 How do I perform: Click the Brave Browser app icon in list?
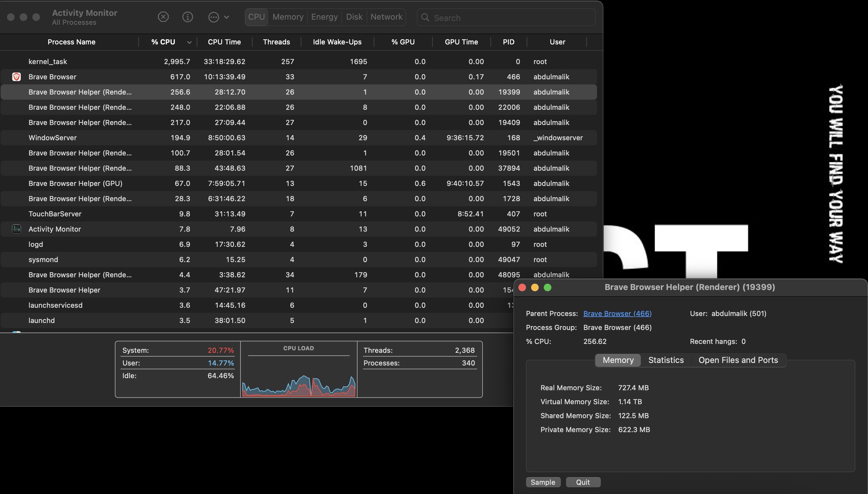pyautogui.click(x=16, y=77)
